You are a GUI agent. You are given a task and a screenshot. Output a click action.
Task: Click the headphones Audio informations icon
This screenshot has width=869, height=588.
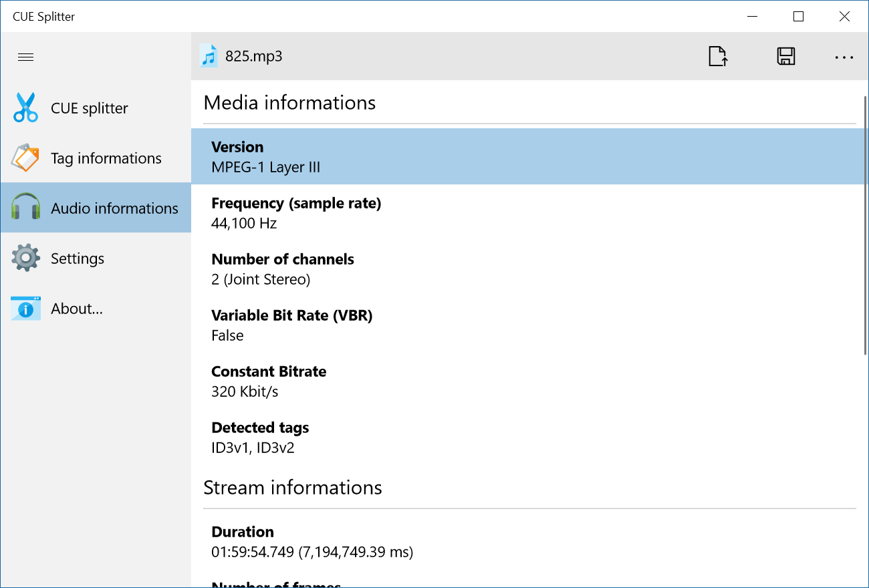pyautogui.click(x=25, y=208)
